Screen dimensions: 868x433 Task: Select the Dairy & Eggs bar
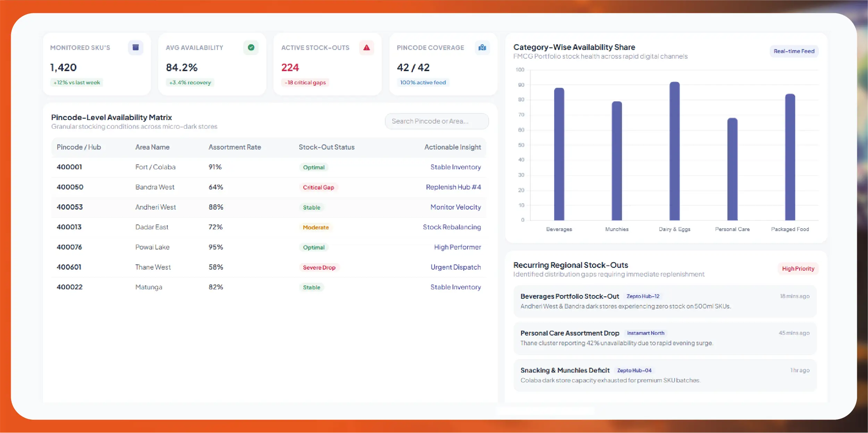click(674, 151)
